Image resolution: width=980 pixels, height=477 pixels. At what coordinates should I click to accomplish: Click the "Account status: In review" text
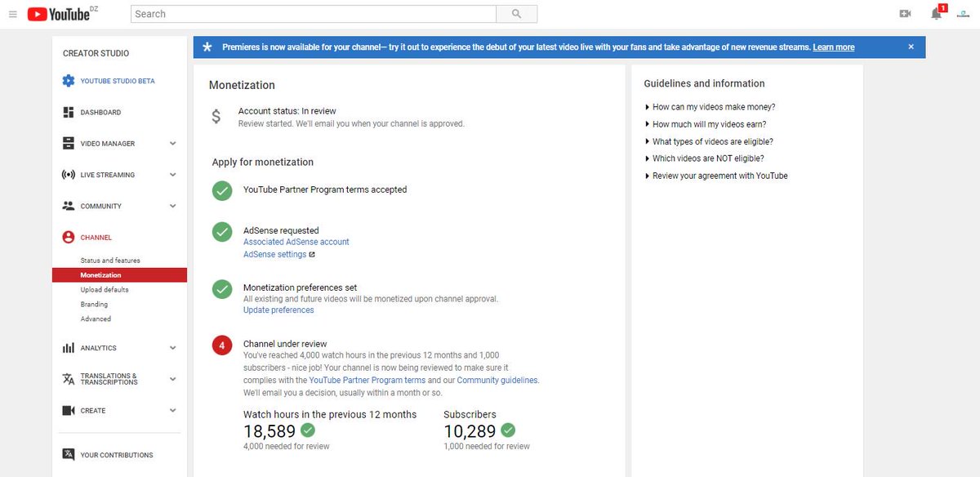pyautogui.click(x=287, y=111)
